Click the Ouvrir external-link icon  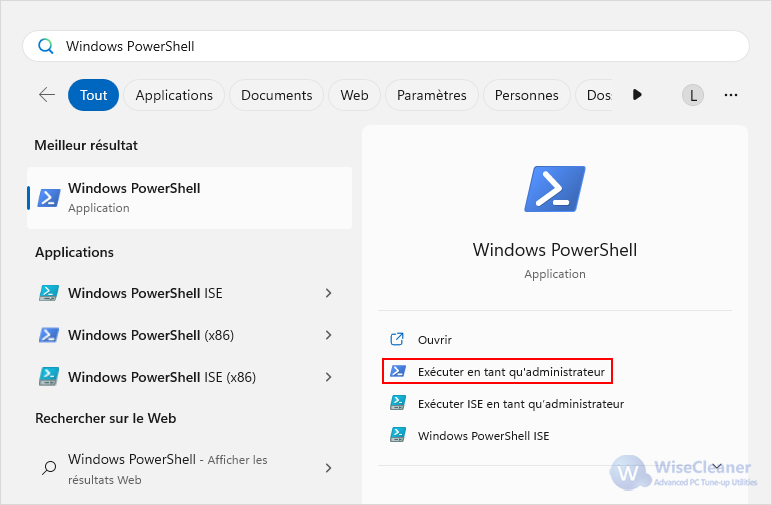click(x=397, y=339)
